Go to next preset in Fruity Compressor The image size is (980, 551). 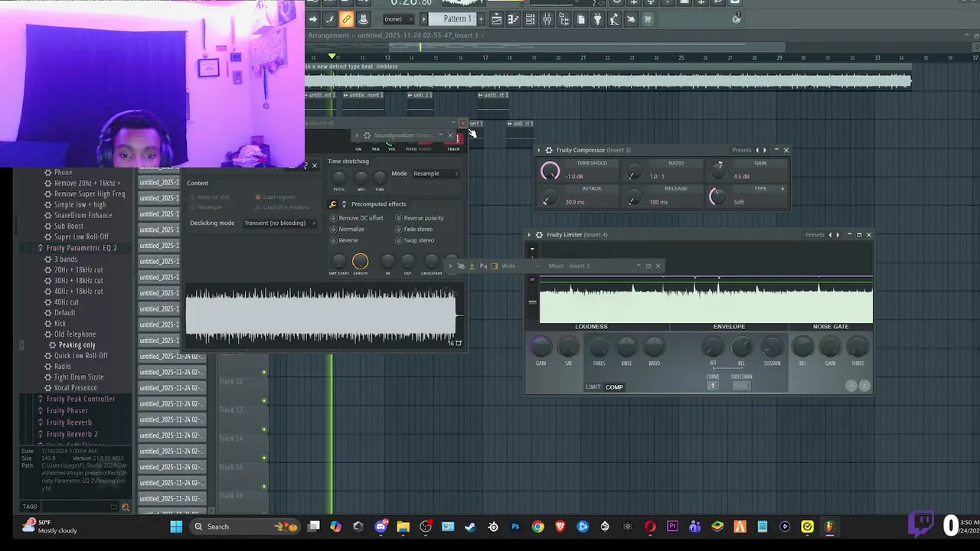[x=764, y=150]
